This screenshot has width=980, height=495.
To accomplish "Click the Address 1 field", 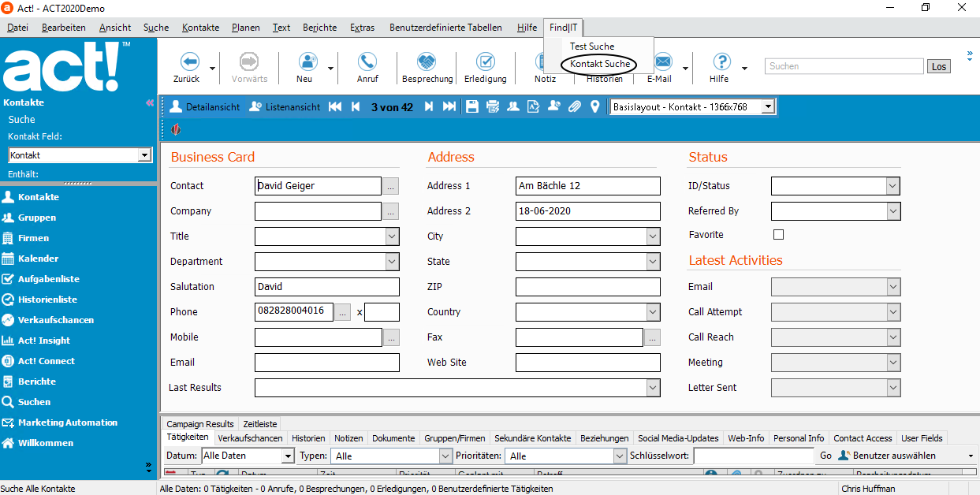I will tap(587, 186).
